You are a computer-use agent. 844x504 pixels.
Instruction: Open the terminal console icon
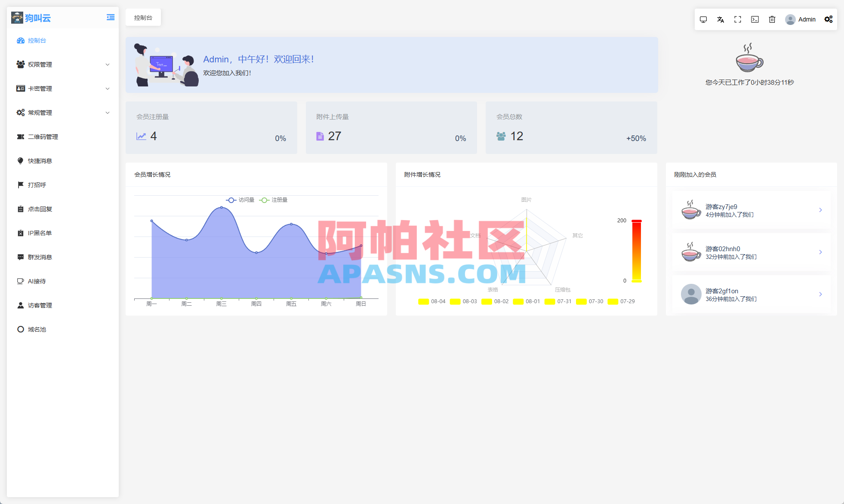(755, 19)
